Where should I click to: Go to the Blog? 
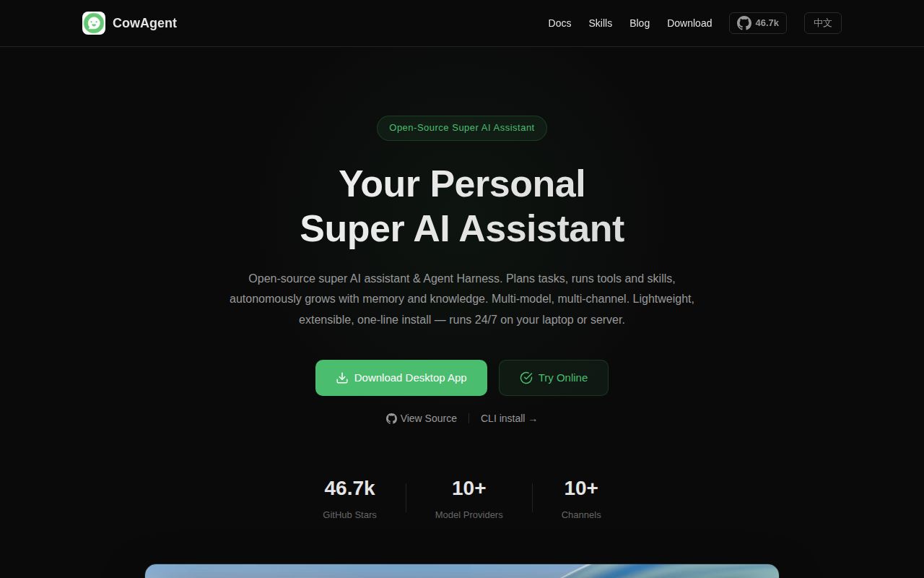[640, 23]
